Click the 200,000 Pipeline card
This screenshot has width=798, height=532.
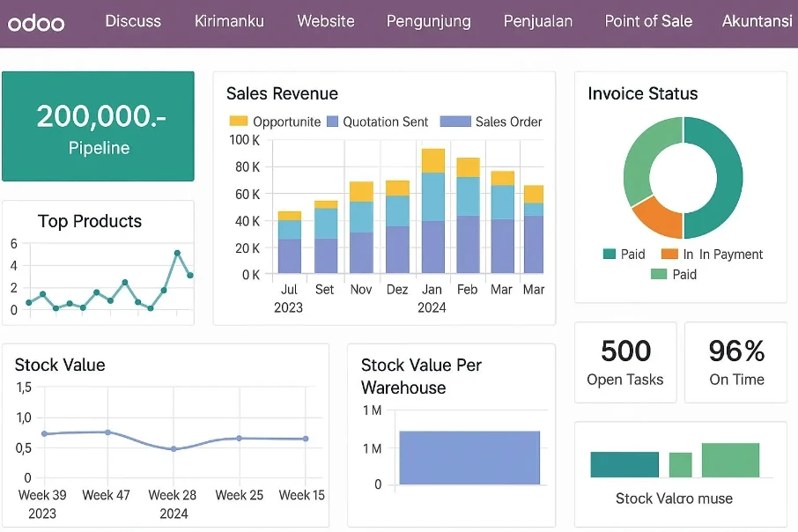click(99, 126)
